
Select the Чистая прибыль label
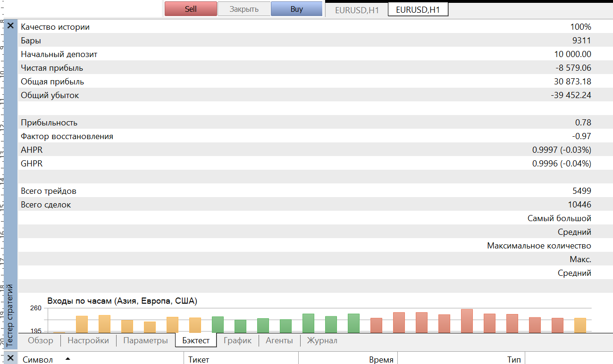tap(52, 68)
